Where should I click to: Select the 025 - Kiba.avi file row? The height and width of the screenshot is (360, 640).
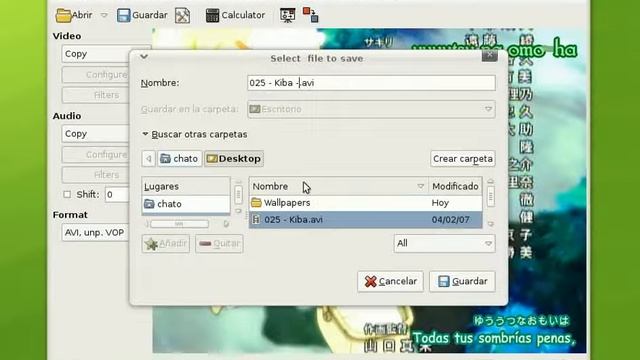(x=365, y=220)
